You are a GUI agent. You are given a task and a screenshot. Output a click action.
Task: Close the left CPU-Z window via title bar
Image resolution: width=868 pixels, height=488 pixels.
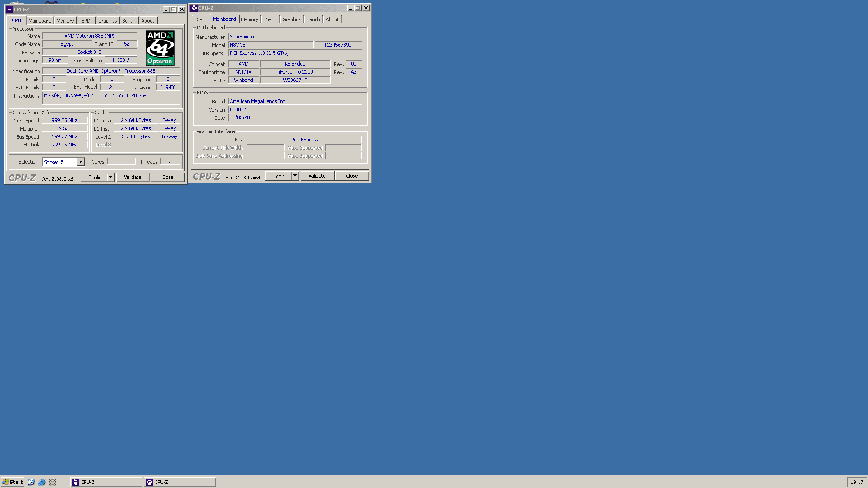[x=182, y=9]
